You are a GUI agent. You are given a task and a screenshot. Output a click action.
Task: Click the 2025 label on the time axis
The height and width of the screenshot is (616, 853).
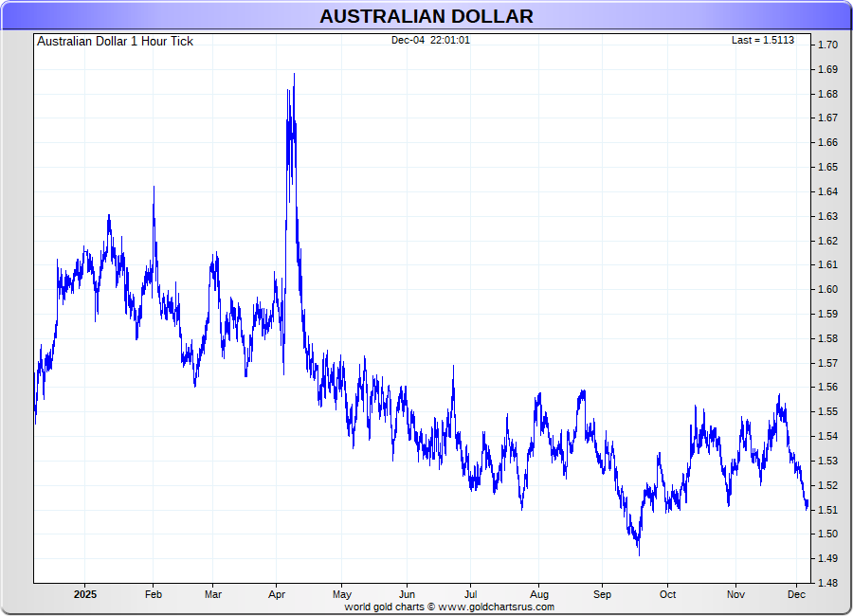(x=84, y=595)
